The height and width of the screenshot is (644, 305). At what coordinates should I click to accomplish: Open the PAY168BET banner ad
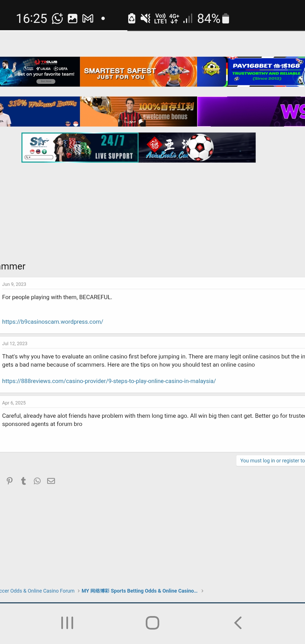[251, 72]
